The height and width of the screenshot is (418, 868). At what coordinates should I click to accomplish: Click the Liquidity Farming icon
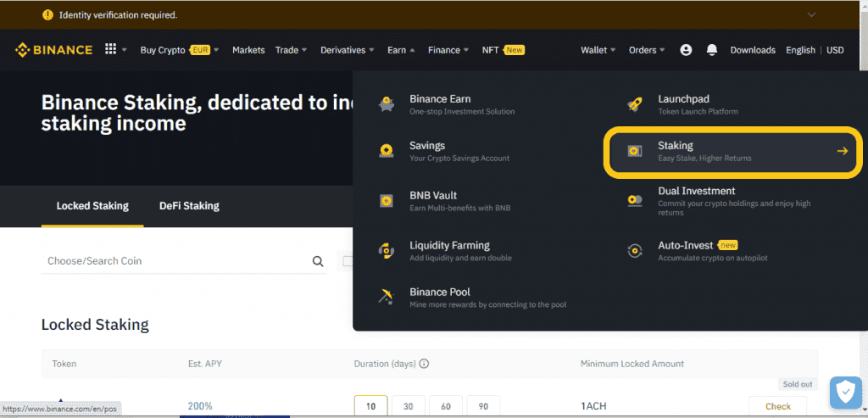tap(387, 250)
